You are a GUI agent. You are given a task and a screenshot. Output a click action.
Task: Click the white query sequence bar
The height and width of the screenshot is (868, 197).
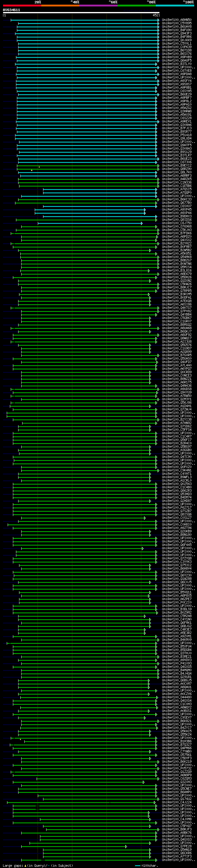tap(81, 12)
